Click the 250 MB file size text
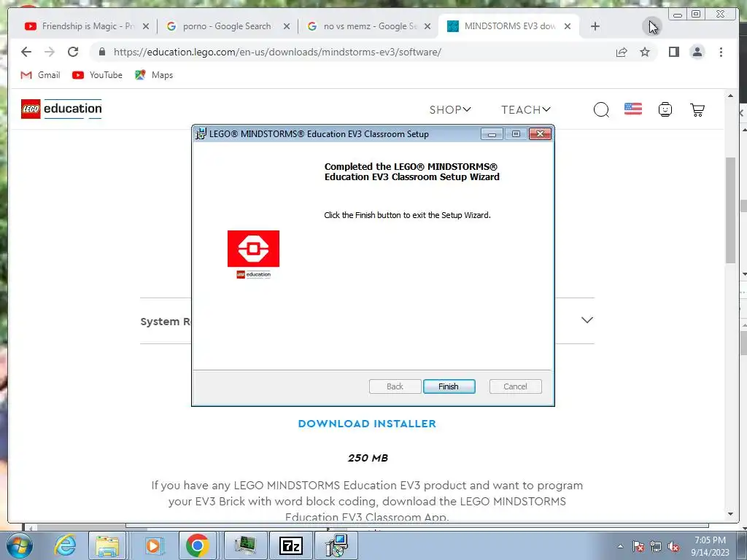 (x=368, y=458)
